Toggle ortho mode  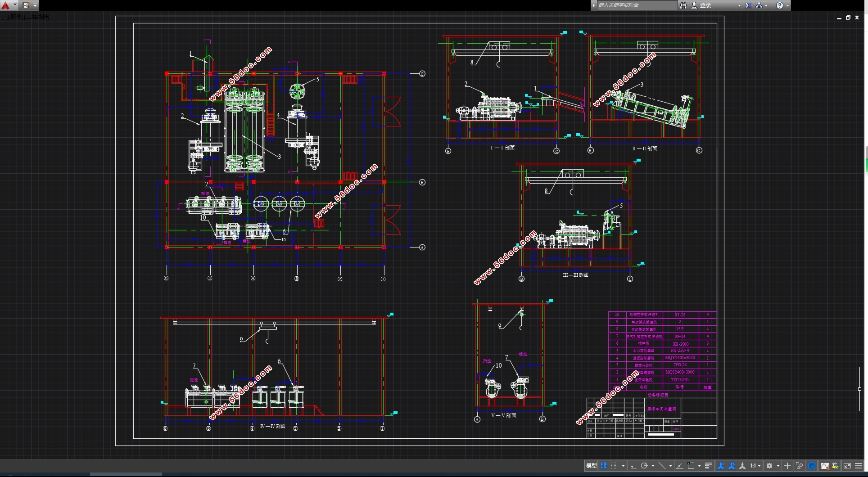pos(633,466)
